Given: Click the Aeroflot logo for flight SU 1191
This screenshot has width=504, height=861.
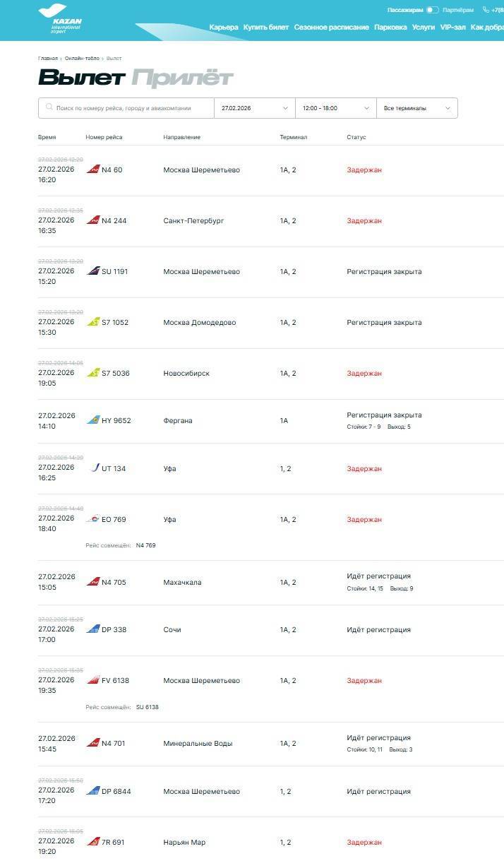Looking at the screenshot, I should point(93,271).
